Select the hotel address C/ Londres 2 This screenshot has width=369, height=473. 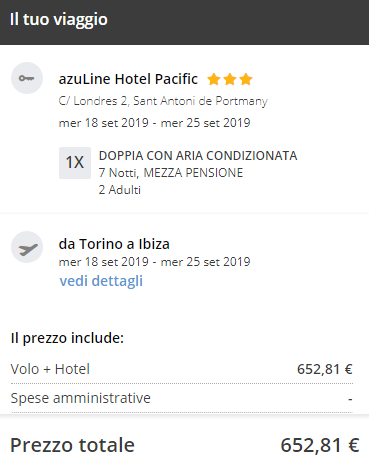[x=163, y=101]
